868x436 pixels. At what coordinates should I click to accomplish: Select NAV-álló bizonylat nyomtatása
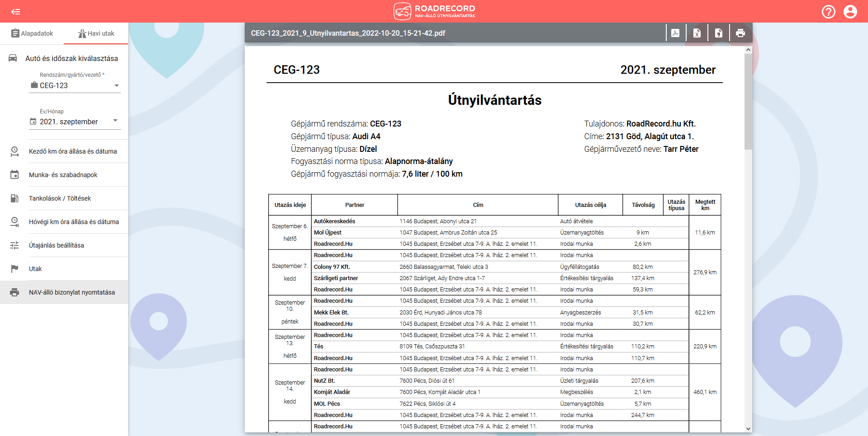(x=64, y=292)
